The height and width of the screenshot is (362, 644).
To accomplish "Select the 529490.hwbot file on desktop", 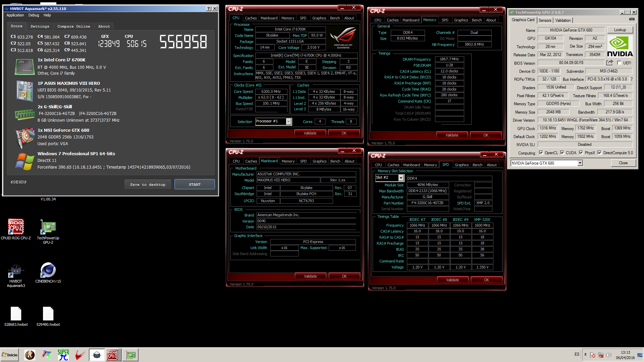I will (x=48, y=316).
